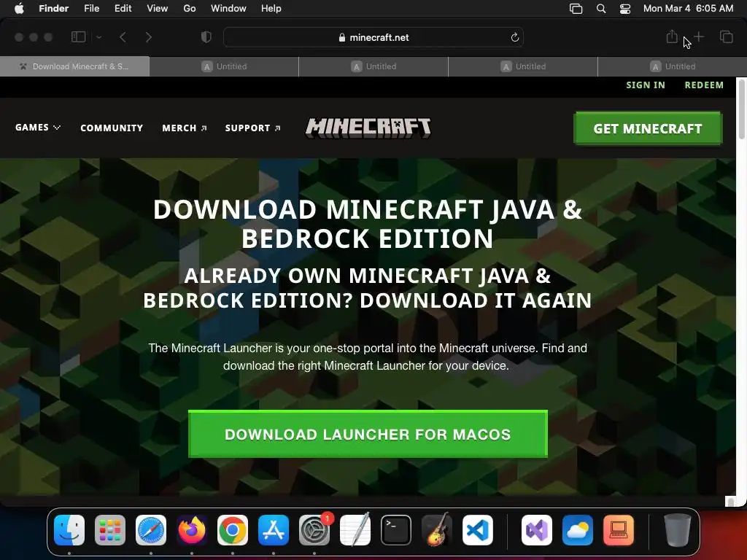Open the View menu
The width and height of the screenshot is (747, 560).
[x=158, y=9]
